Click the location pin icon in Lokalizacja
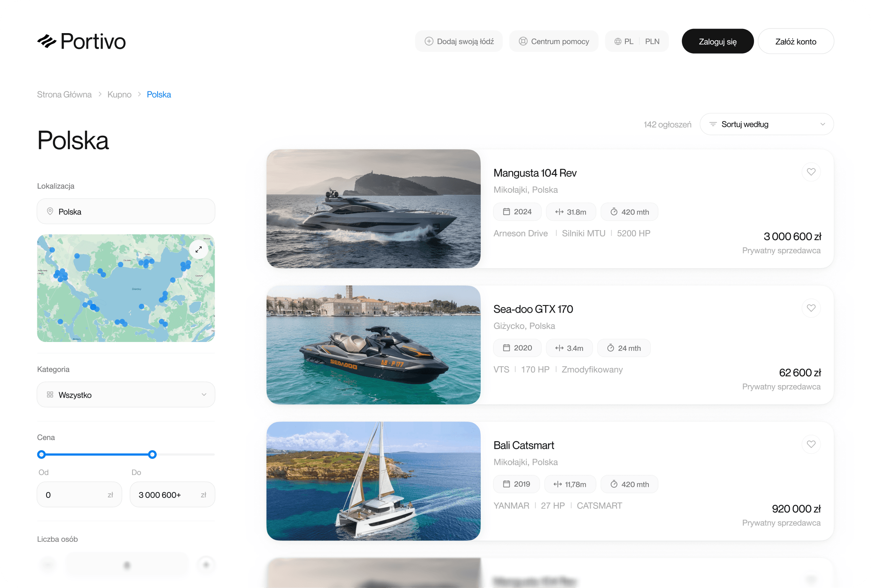This screenshot has height=588, width=871. tap(50, 211)
